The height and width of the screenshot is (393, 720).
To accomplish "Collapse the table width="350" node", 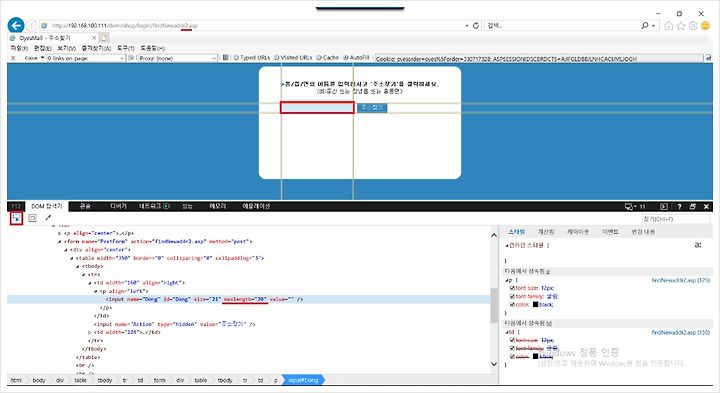I will coord(72,258).
